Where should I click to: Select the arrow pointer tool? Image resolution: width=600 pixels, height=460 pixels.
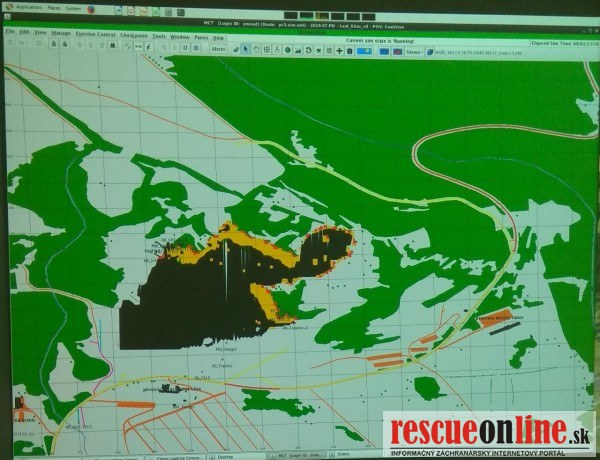[245, 49]
